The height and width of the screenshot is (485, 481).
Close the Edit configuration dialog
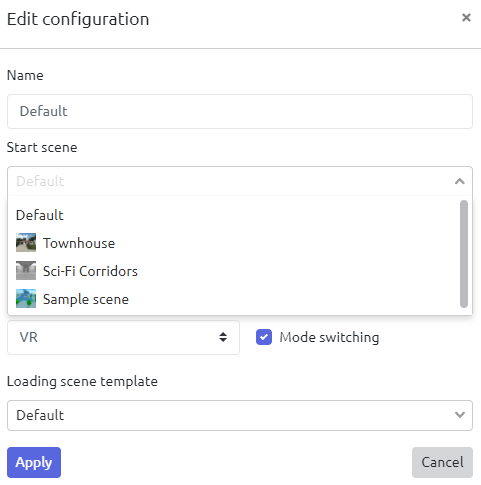click(x=466, y=18)
